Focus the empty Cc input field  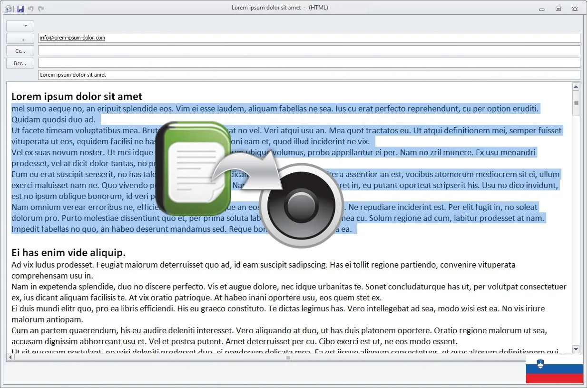point(309,50)
